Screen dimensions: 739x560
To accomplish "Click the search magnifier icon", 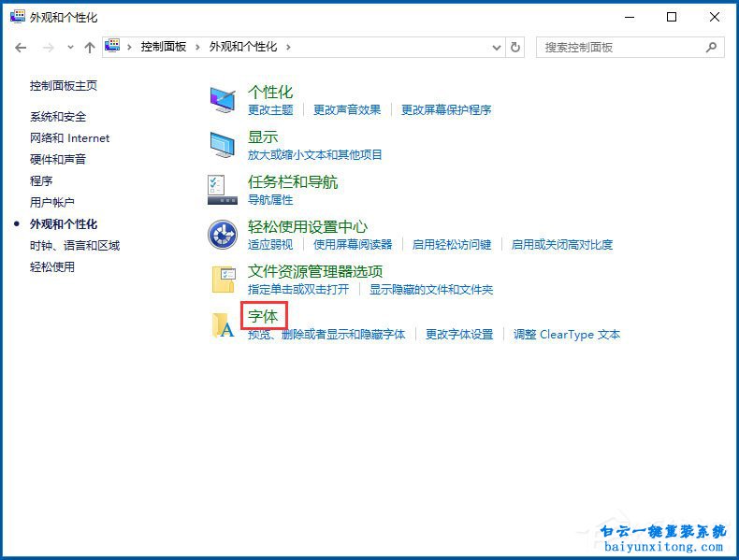I will tap(711, 47).
